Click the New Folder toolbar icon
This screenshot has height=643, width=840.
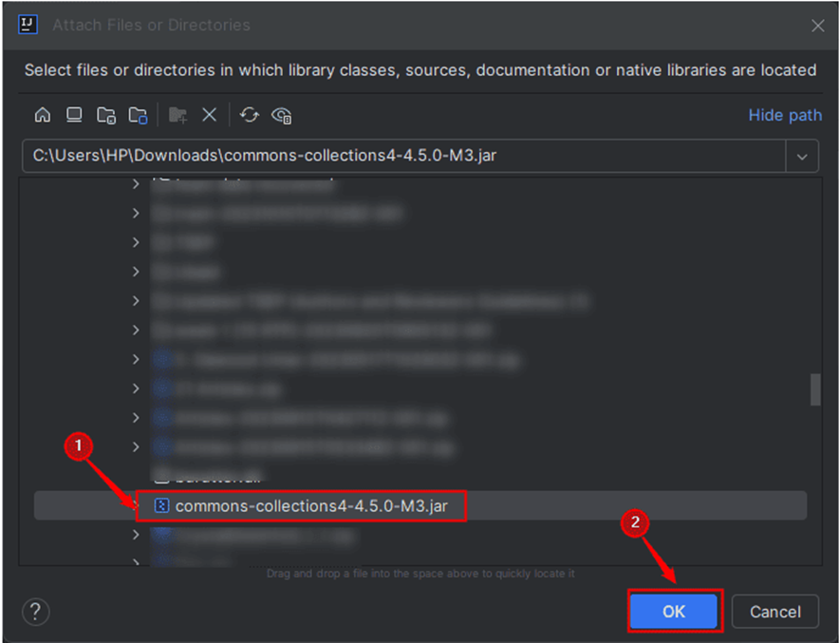(x=177, y=114)
